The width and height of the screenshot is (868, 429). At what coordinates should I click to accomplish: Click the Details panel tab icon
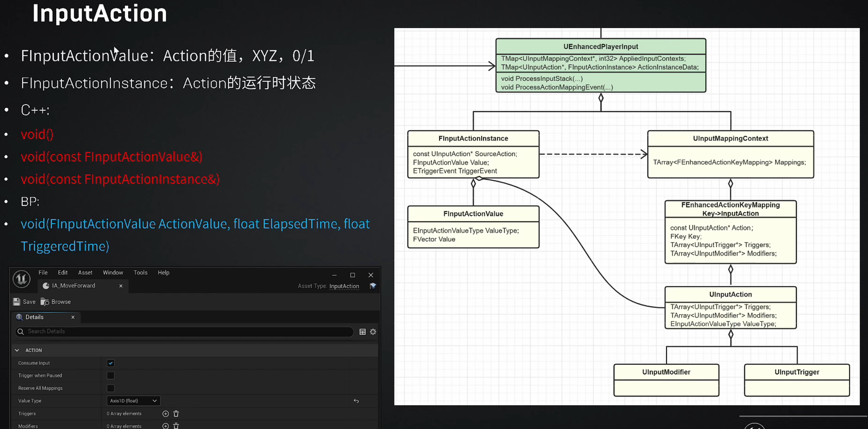tap(19, 317)
